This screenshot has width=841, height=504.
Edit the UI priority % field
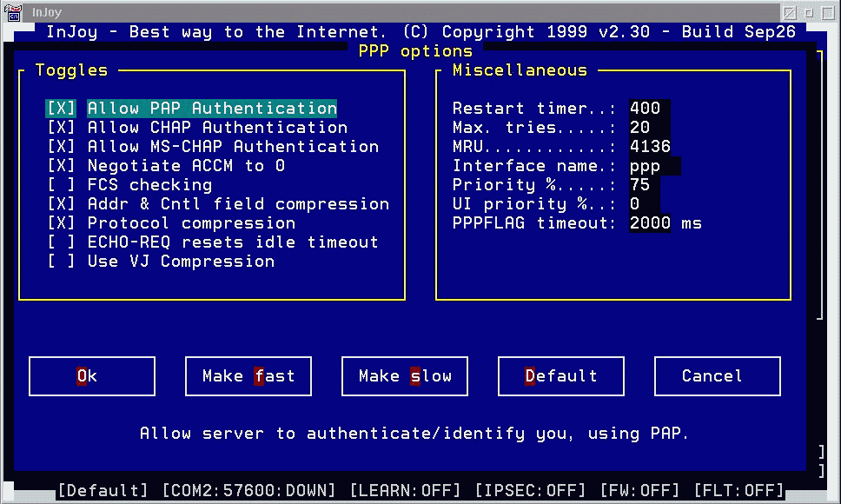click(x=644, y=204)
